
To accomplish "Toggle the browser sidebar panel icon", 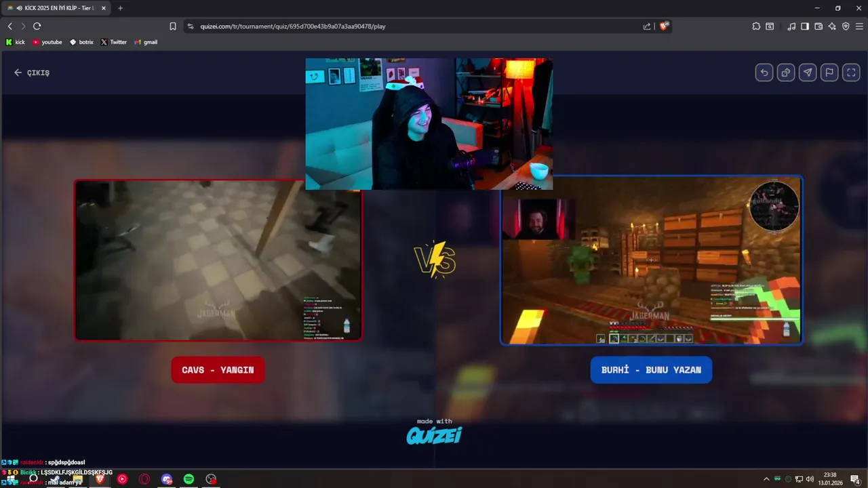I will click(805, 26).
